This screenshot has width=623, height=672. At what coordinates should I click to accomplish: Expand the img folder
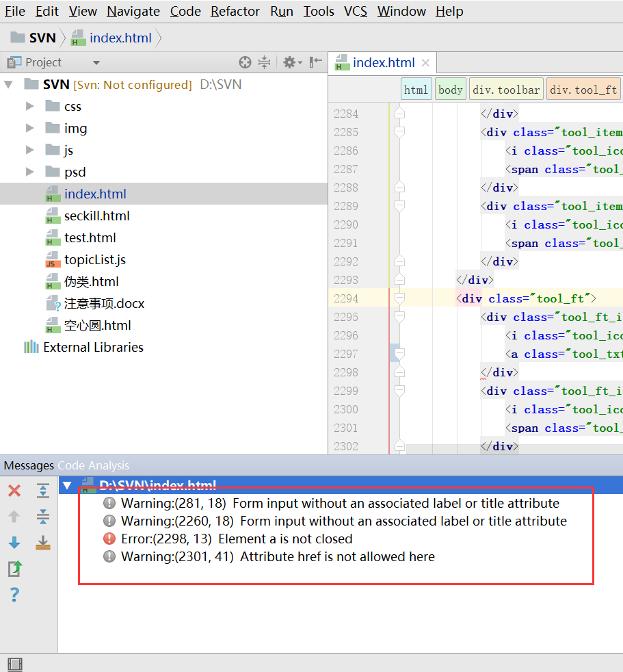pos(29,128)
